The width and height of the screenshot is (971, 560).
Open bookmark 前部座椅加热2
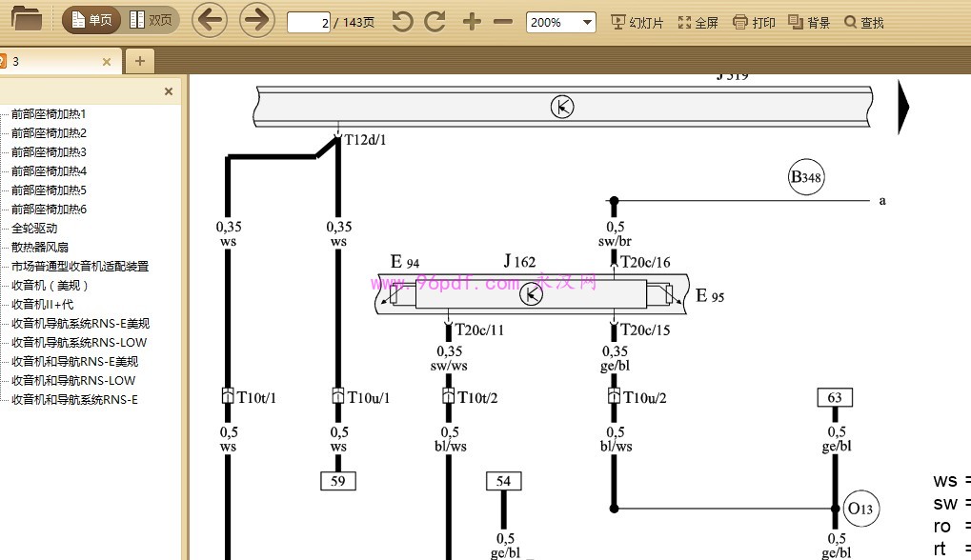click(49, 133)
